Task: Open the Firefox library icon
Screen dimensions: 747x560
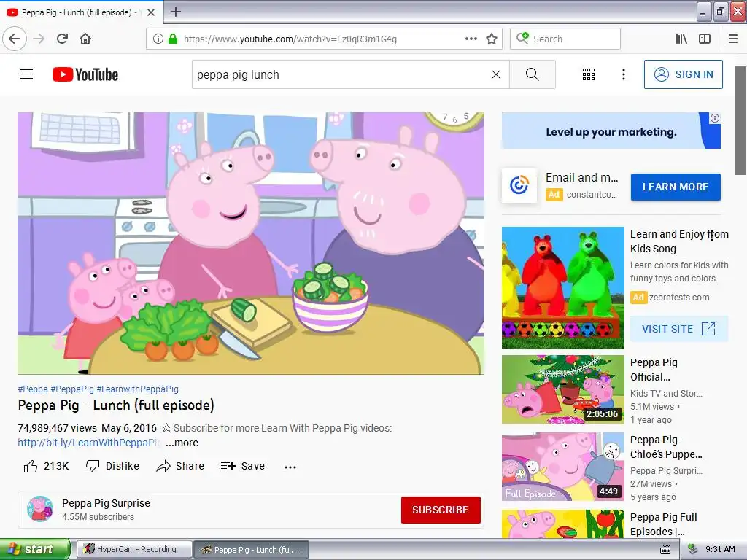Action: pos(681,39)
